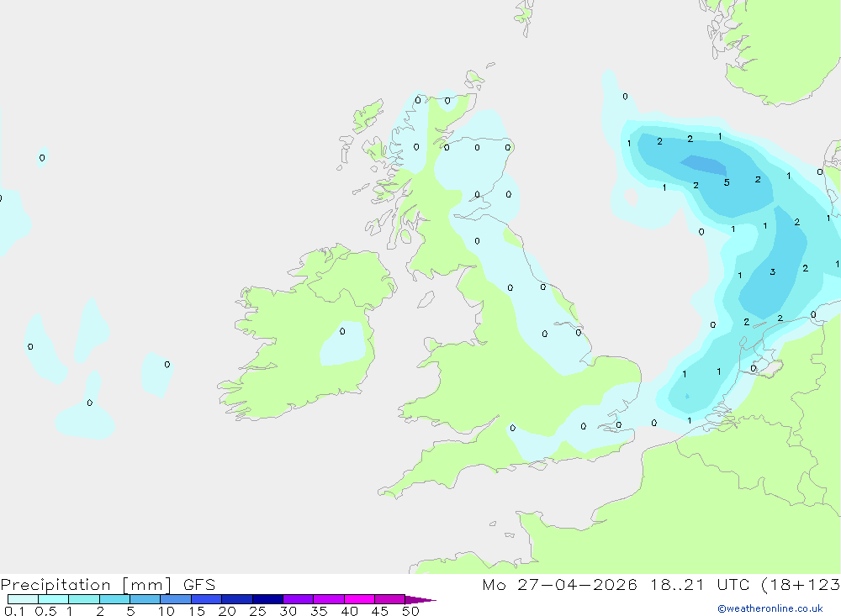Viewport: 841px width, 616px height.
Task: Select the legend label "0.1"
Action: pyautogui.click(x=14, y=611)
